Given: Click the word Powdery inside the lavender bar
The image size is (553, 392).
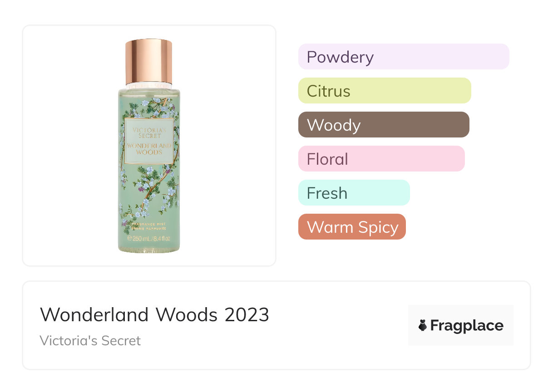Looking at the screenshot, I should pyautogui.click(x=340, y=57).
